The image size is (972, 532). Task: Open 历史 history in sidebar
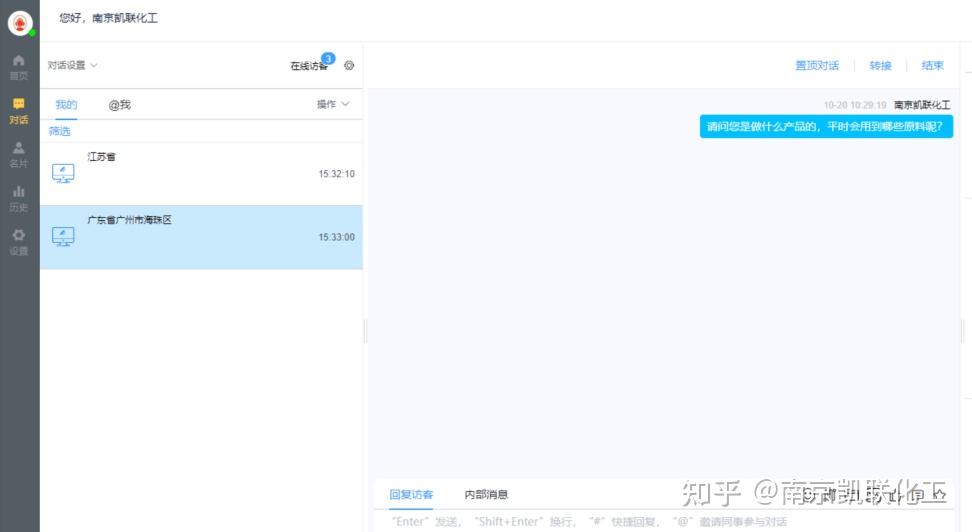pyautogui.click(x=19, y=198)
